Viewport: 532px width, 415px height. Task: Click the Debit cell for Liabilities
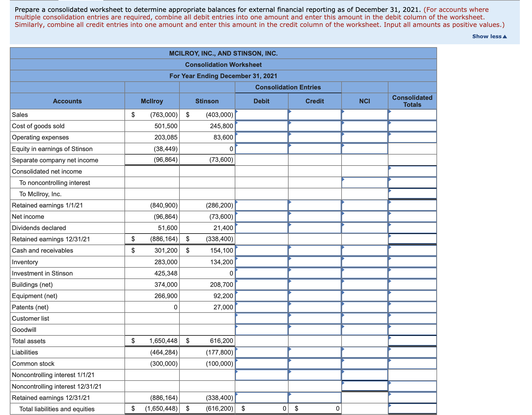tap(261, 352)
